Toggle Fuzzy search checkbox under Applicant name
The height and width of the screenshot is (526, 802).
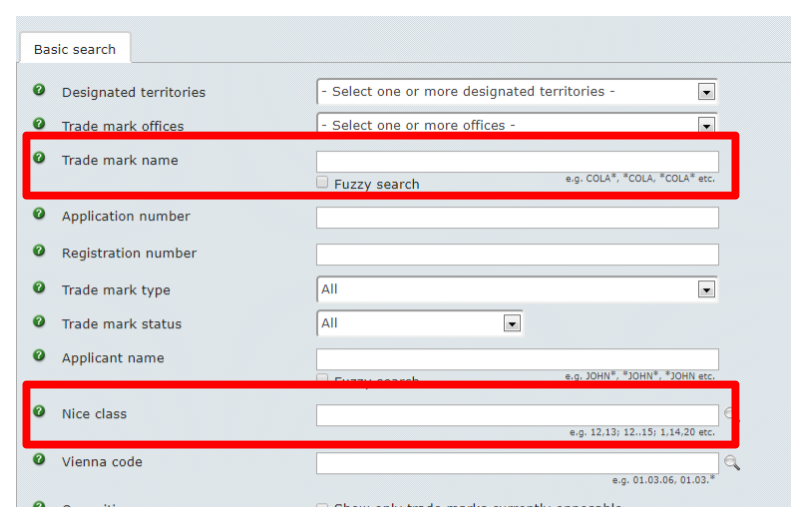click(322, 378)
